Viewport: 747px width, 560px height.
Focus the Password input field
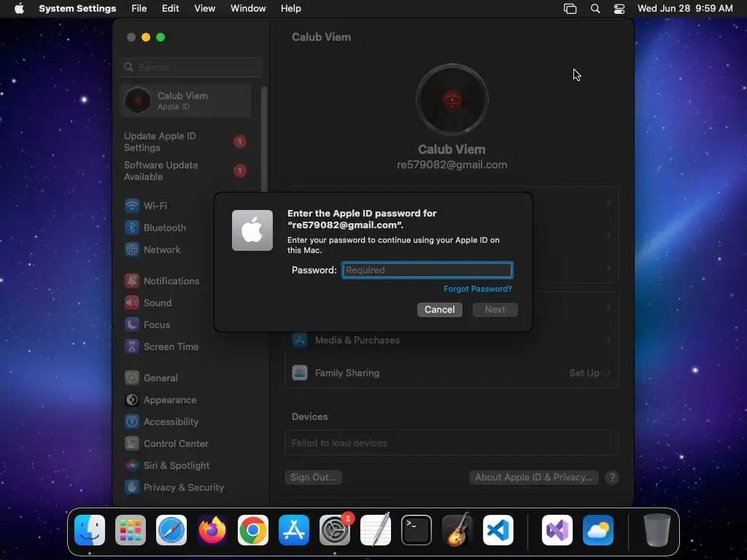tap(427, 270)
